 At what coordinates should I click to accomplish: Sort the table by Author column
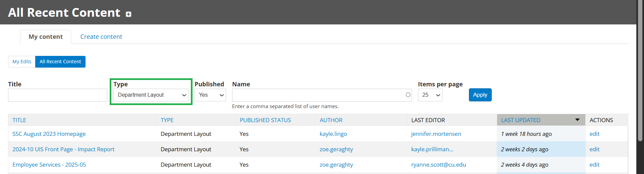(331, 120)
